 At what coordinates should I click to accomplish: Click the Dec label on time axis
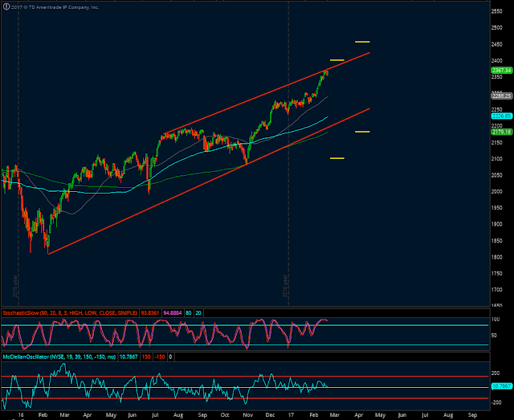(270, 415)
